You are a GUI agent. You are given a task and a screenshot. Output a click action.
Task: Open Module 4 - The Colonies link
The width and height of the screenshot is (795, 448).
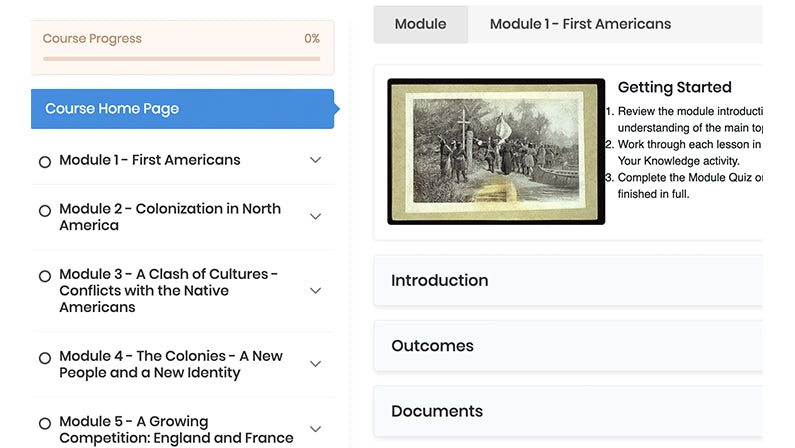170,364
